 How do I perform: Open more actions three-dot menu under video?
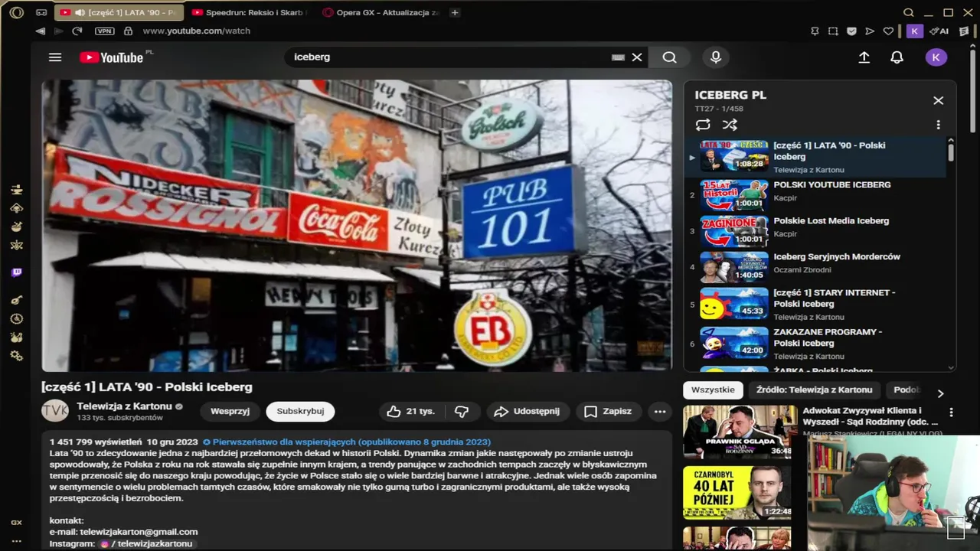coord(660,411)
